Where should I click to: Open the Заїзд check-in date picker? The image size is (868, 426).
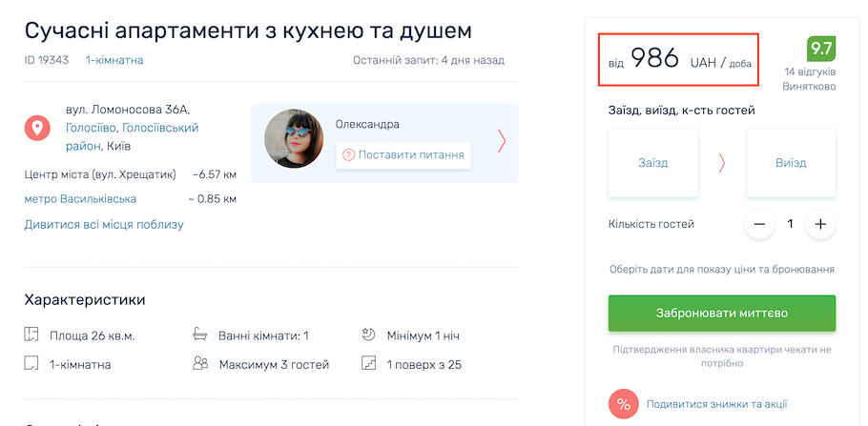pos(653,163)
